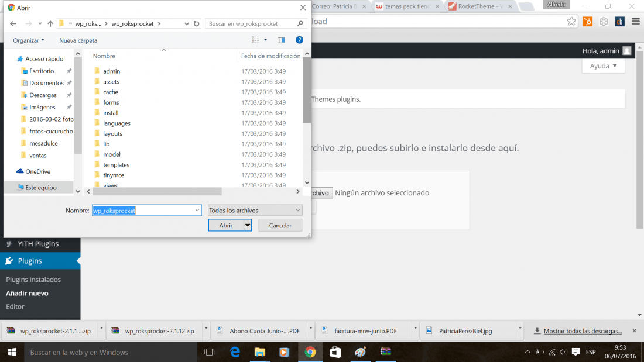
Task: Open the HubSpot extension icon in Chrome
Action: 588,22
